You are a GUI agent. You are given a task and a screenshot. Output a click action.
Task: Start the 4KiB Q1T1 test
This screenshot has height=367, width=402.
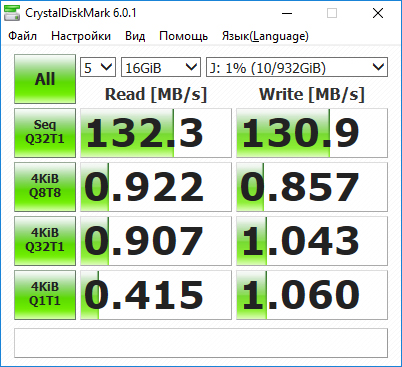pos(45,295)
